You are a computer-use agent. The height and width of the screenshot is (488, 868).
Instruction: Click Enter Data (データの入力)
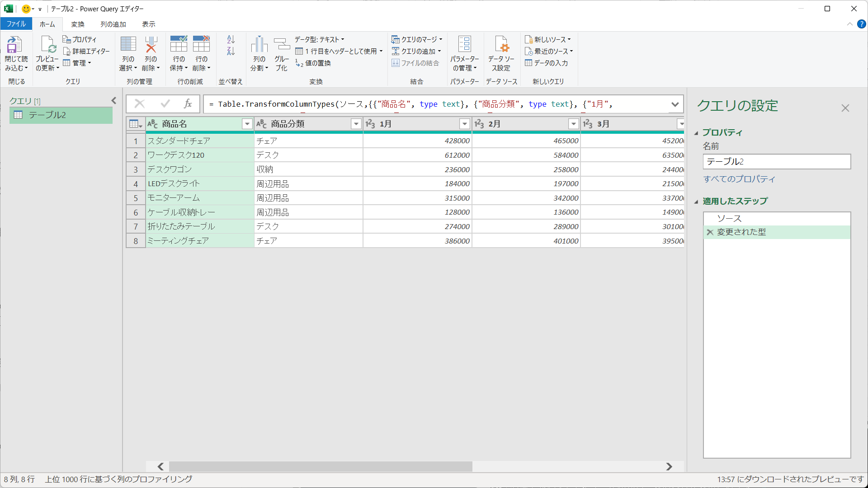[x=546, y=63]
